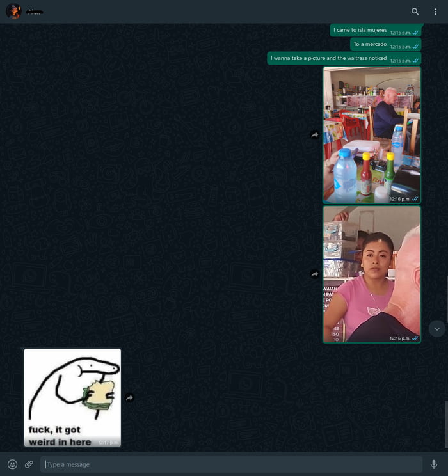Screen dimensions: 448x476
Task: Click the 12:17 p.m. sticker timestamp
Action: [108, 442]
